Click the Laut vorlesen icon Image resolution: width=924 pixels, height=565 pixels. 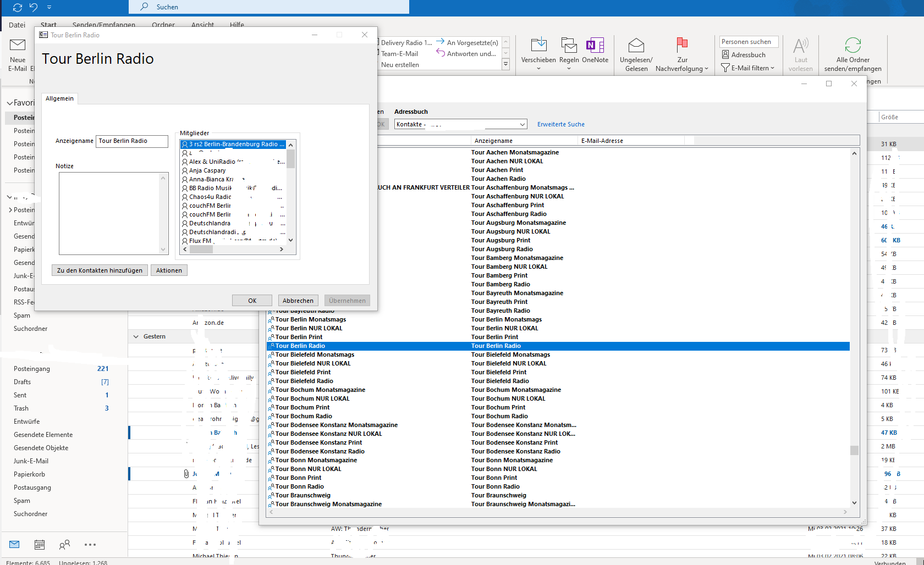pos(800,45)
